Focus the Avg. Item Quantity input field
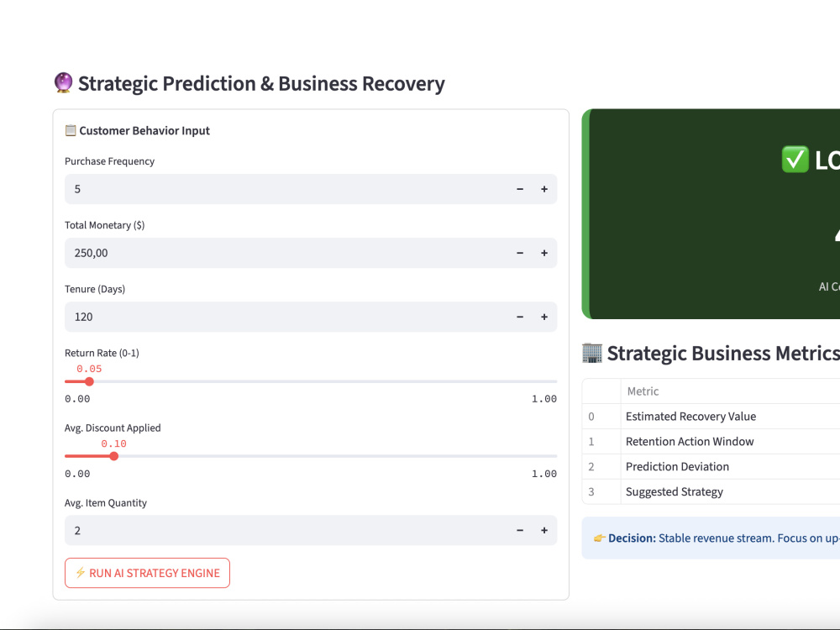840x630 pixels. pos(286,530)
